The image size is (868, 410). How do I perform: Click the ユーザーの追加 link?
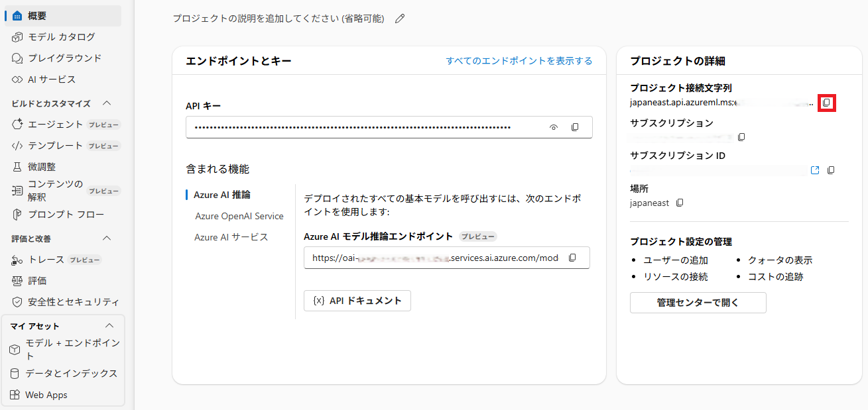[676, 260]
